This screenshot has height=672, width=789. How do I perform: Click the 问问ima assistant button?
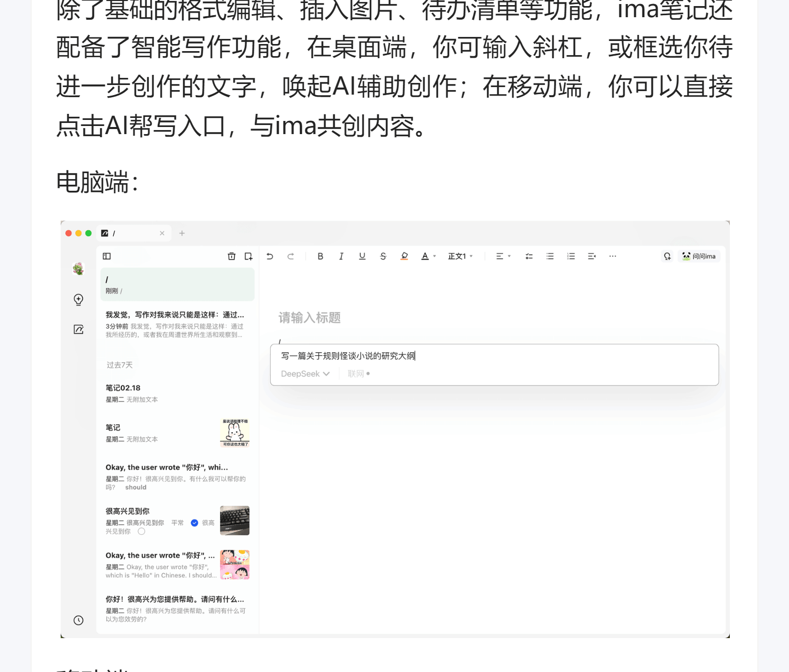[x=699, y=257]
